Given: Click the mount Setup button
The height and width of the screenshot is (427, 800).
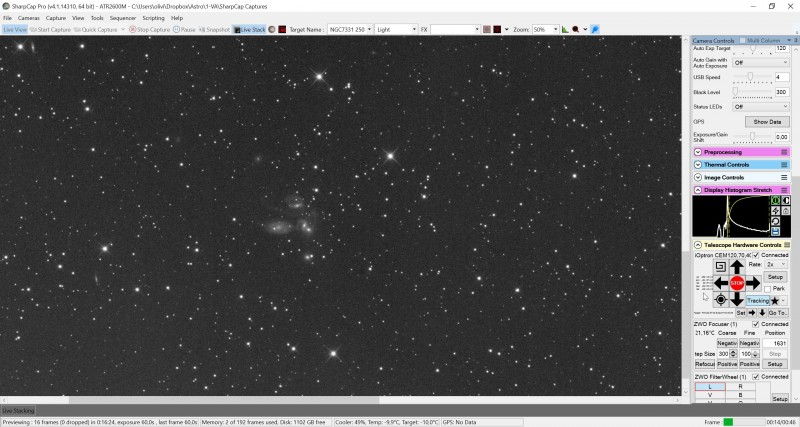Looking at the screenshot, I should pos(775,277).
